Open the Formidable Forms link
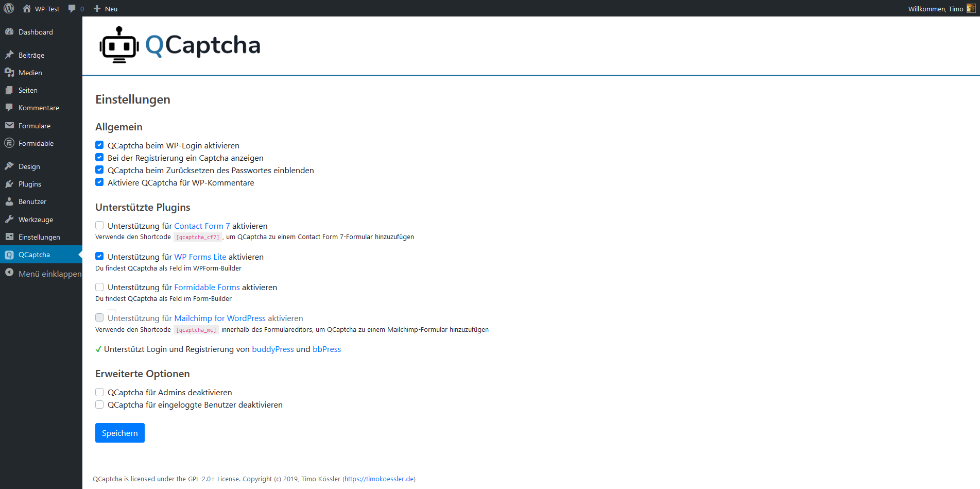 [207, 287]
